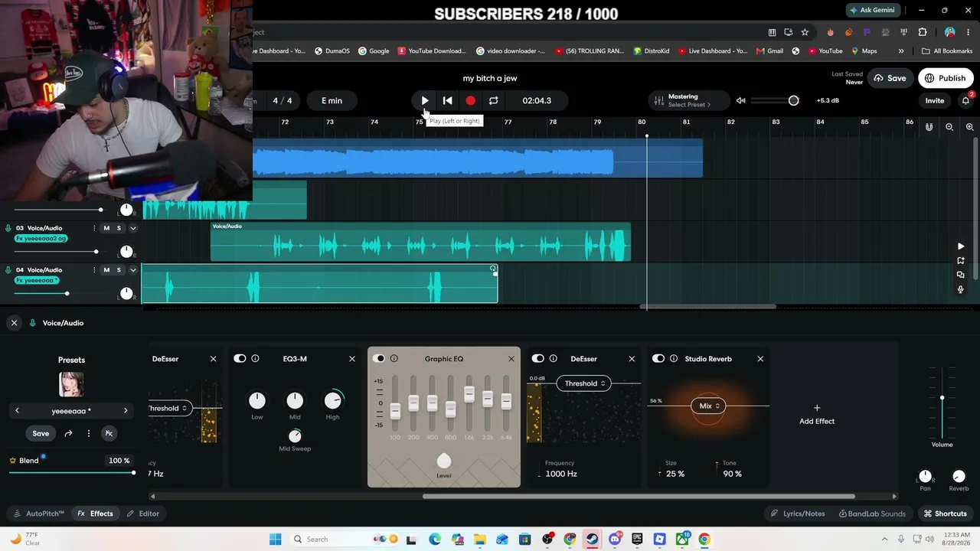Toggle the EQ3-M effect on or off
Screen dimensions: 980x551
click(240, 359)
